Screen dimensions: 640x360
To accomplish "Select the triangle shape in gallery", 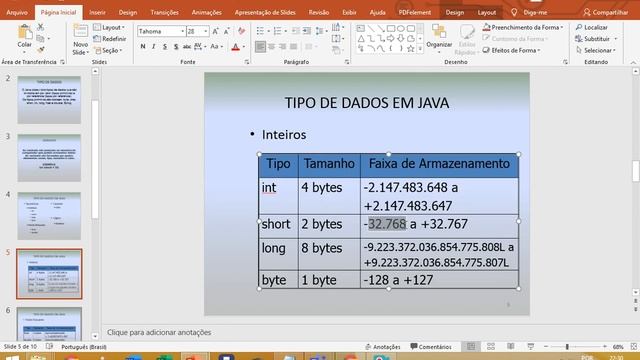I will tap(361, 39).
